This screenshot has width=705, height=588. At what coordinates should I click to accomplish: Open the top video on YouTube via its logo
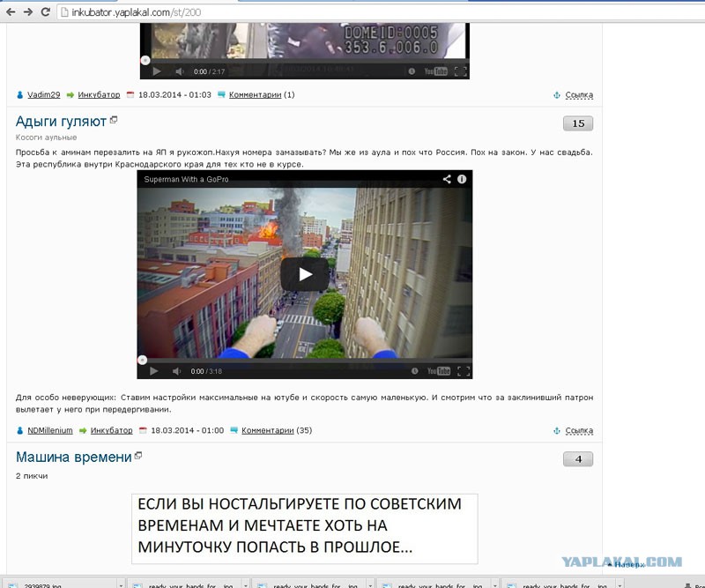pos(435,71)
